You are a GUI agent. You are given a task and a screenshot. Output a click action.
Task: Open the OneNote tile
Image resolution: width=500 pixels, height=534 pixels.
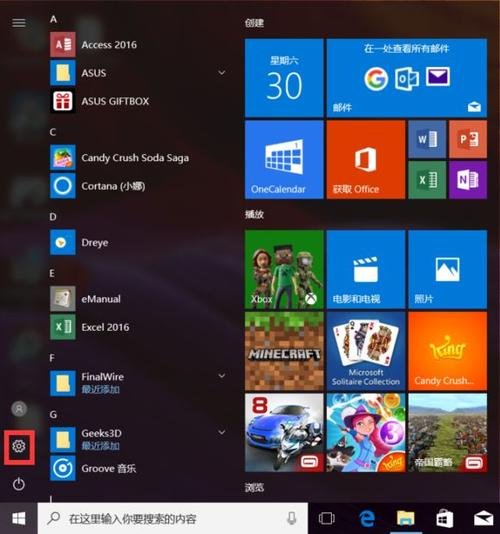pyautogui.click(x=468, y=180)
